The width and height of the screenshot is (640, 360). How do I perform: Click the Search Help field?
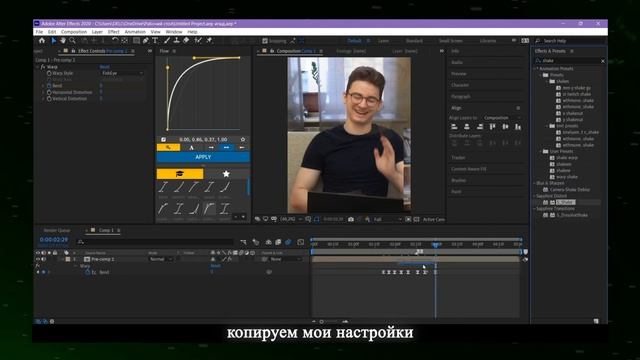(x=571, y=41)
